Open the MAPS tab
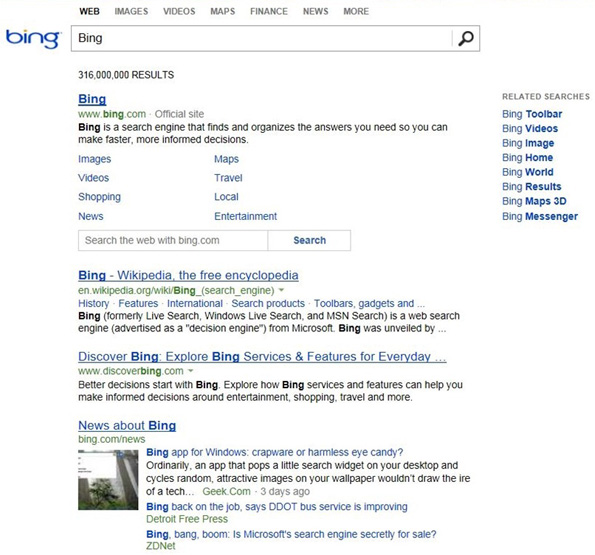 click(223, 11)
